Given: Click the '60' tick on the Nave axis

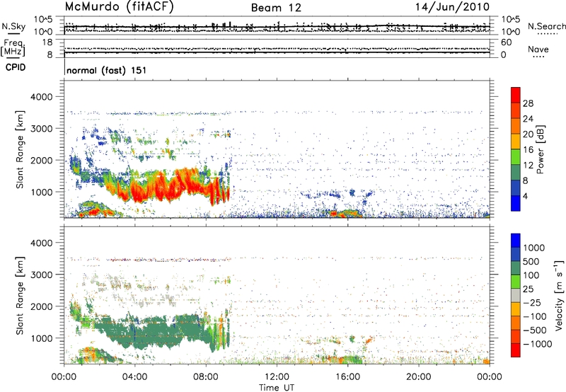Looking at the screenshot, I should [x=507, y=42].
